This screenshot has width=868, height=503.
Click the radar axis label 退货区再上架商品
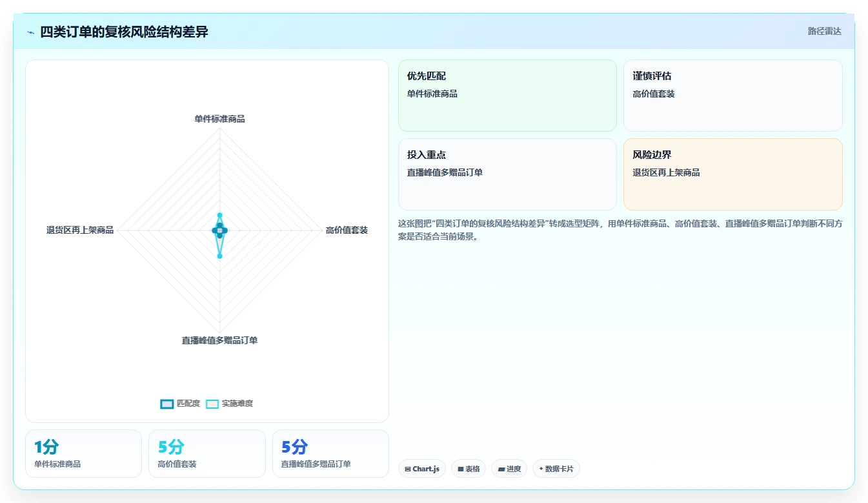(x=80, y=230)
